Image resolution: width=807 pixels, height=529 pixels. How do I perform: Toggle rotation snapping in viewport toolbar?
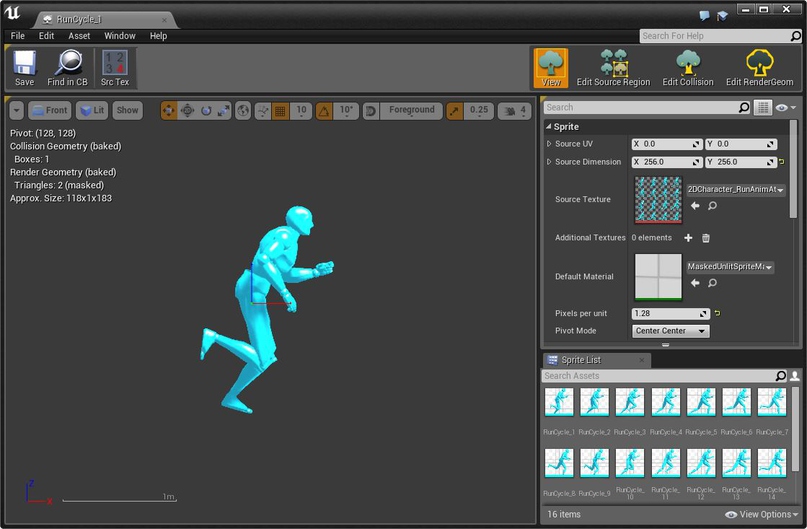click(323, 111)
